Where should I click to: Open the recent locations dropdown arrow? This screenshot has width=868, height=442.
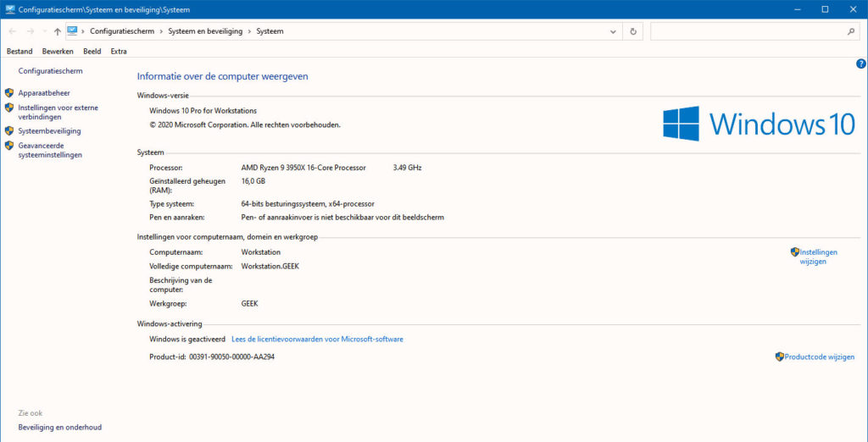[44, 31]
